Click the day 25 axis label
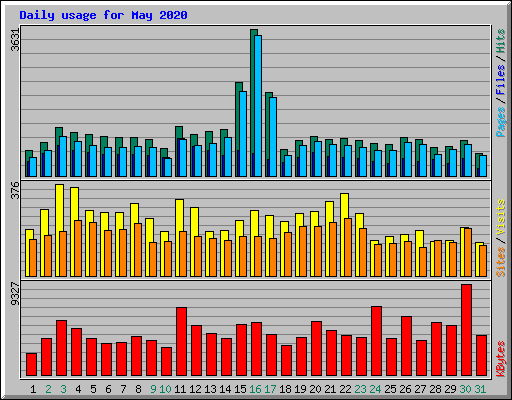 pyautogui.click(x=390, y=389)
